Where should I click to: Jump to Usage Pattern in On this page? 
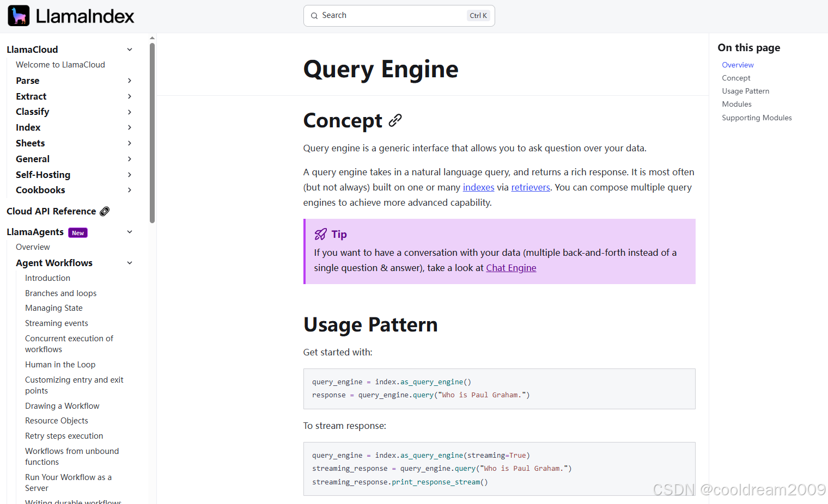(745, 91)
